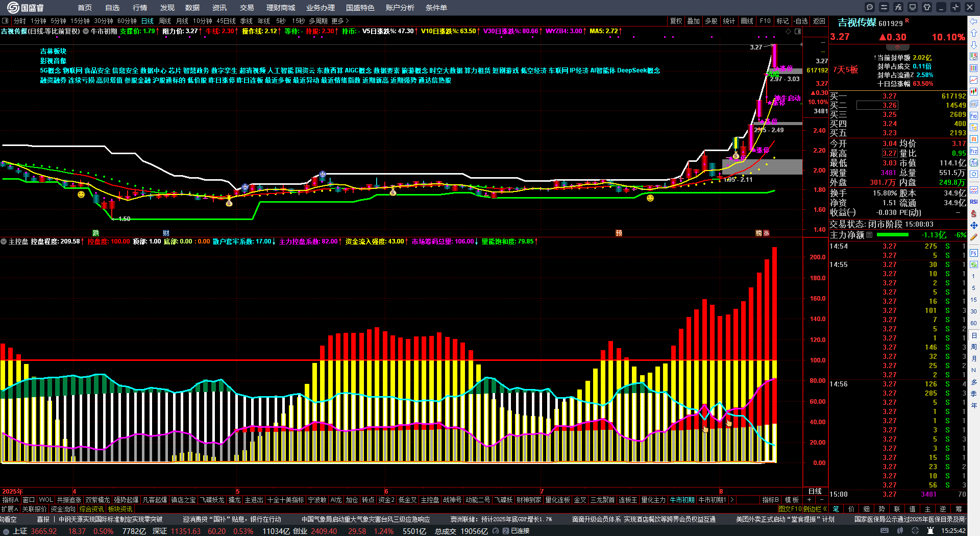Select the 笔 tick detail tab

pyautogui.click(x=836, y=509)
